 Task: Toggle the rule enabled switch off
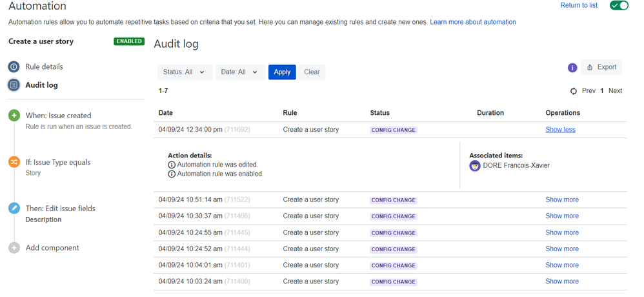619,5
